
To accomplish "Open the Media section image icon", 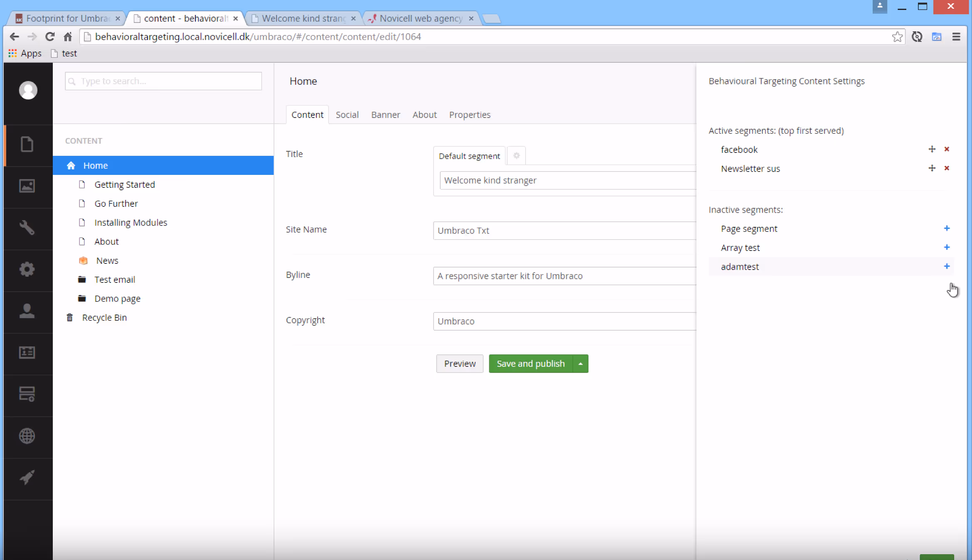I will coord(27,186).
